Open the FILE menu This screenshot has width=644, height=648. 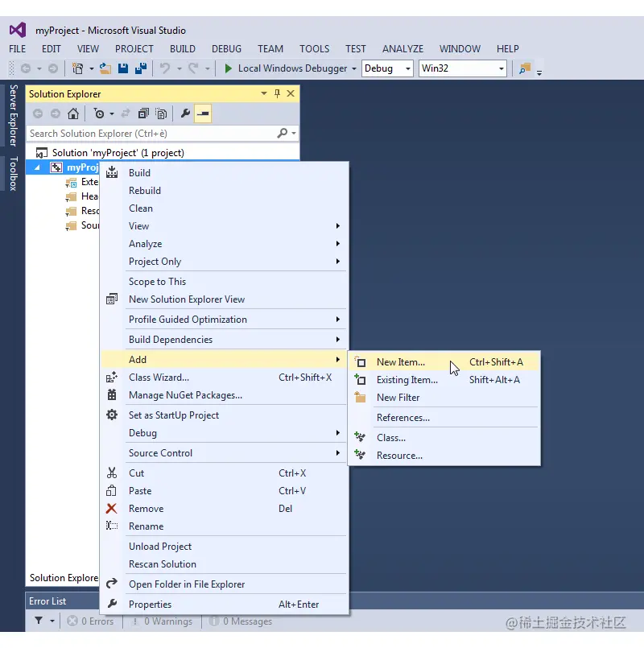coord(18,49)
